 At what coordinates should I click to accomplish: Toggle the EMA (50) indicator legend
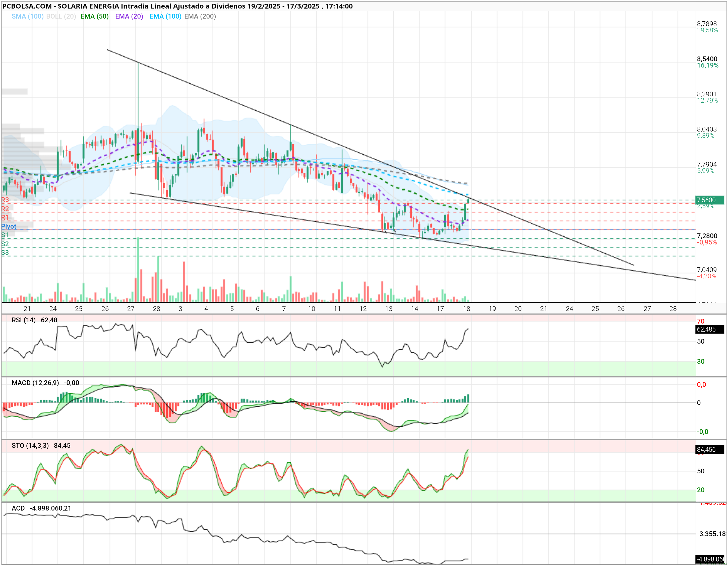coord(95,16)
